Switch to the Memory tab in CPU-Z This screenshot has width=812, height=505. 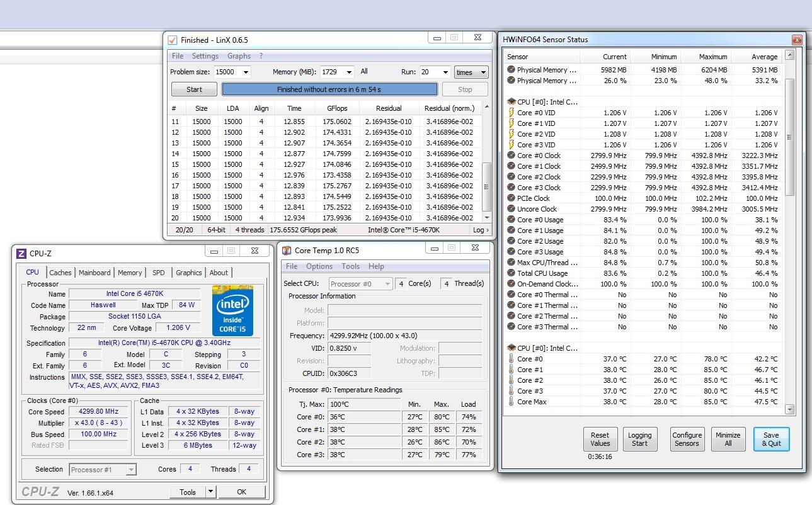pos(130,273)
